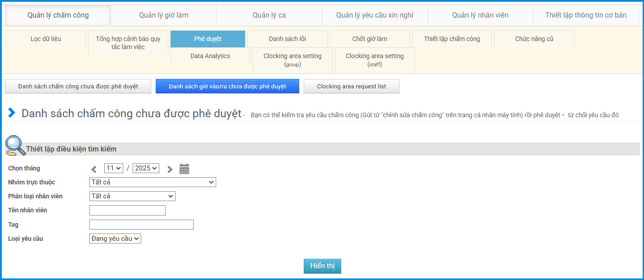Expand the Phân loại nhân viên dropdown

coord(132,196)
